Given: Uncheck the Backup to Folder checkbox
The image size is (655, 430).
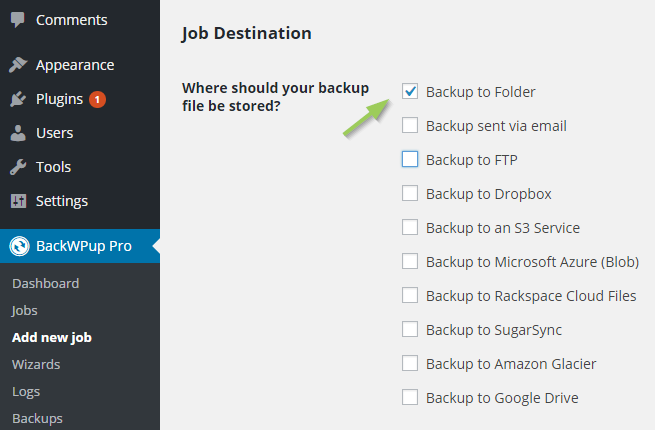Looking at the screenshot, I should click(x=410, y=91).
